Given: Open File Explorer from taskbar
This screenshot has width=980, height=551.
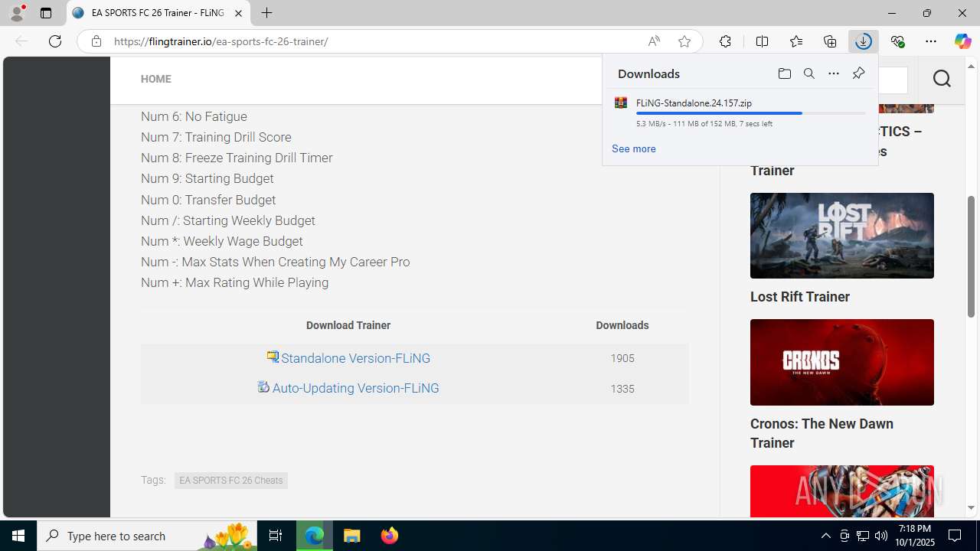Looking at the screenshot, I should (352, 536).
